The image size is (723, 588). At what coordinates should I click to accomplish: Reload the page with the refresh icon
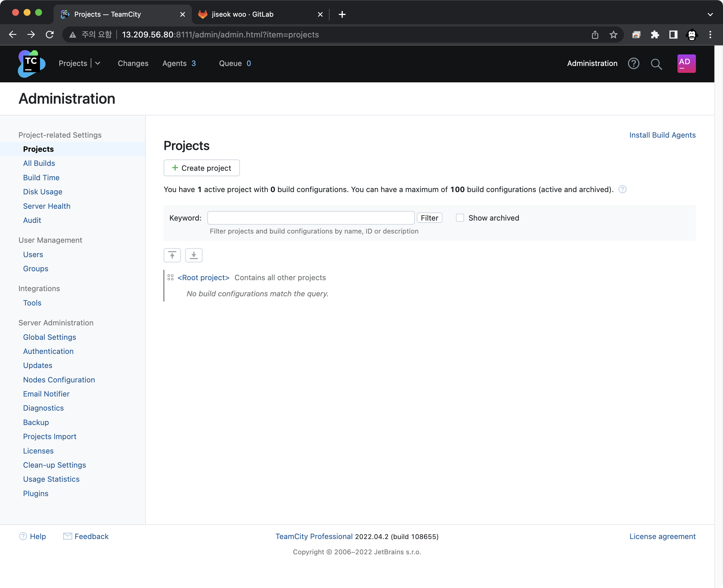tap(50, 35)
